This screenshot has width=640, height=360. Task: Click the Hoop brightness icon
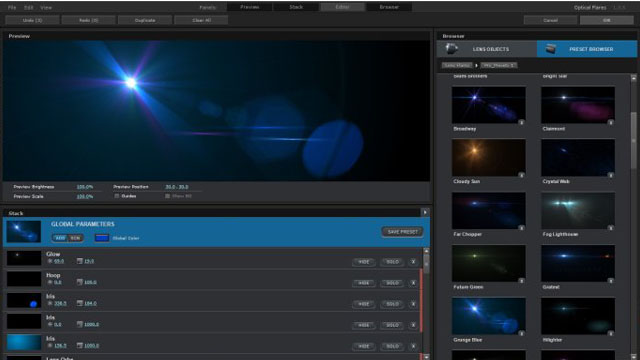tap(50, 282)
